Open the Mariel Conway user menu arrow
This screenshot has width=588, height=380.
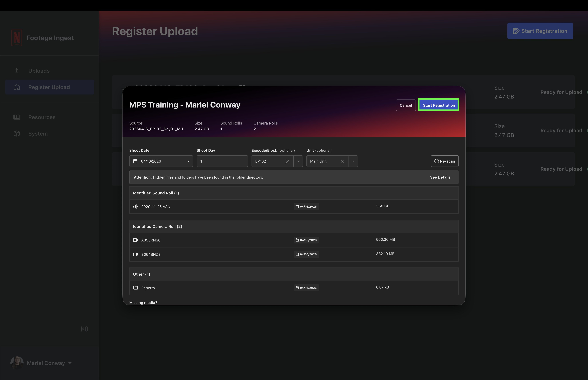pos(70,363)
